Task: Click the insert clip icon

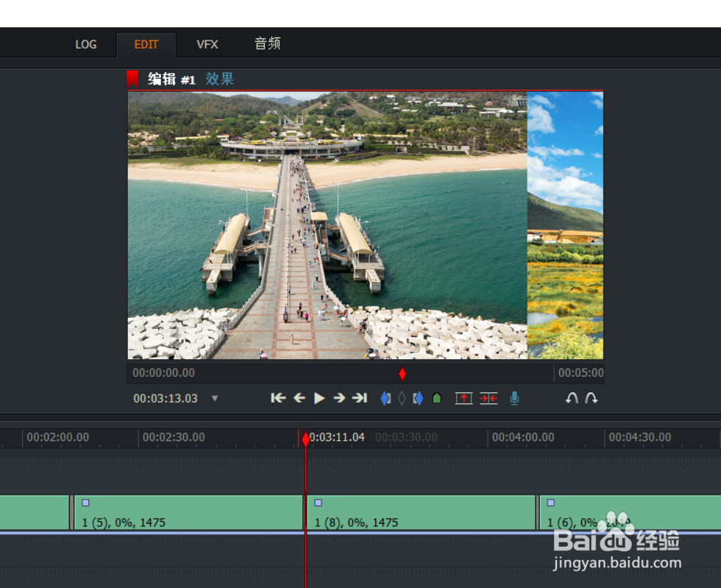Action: pyautogui.click(x=464, y=397)
